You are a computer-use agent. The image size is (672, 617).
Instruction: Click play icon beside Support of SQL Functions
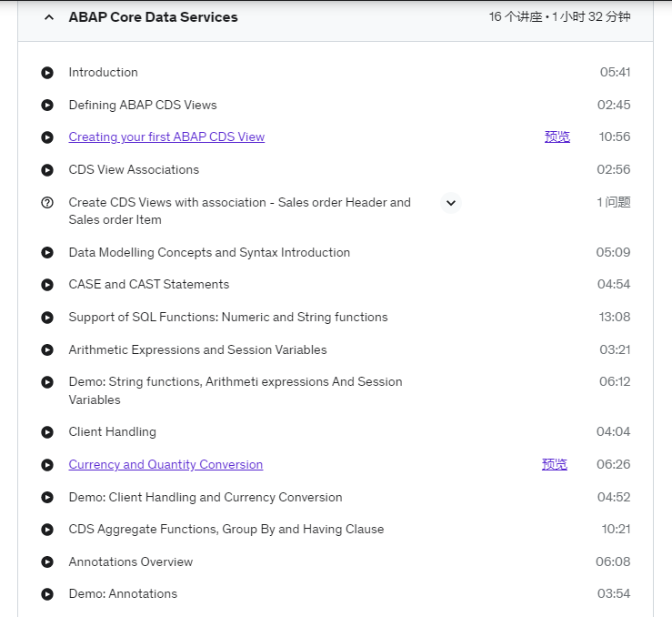[x=47, y=318]
